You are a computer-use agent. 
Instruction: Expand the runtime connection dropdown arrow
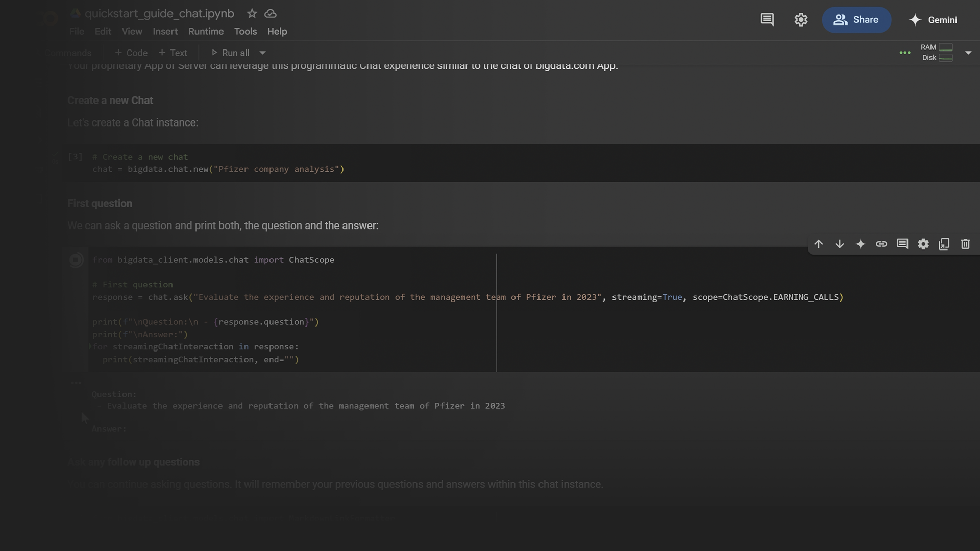click(968, 53)
